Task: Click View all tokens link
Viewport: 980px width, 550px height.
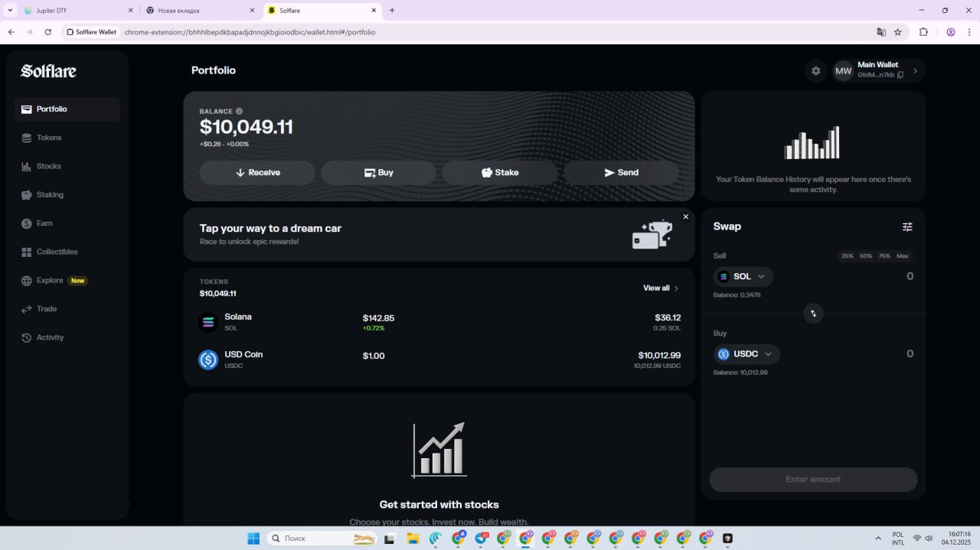Action: click(x=660, y=288)
